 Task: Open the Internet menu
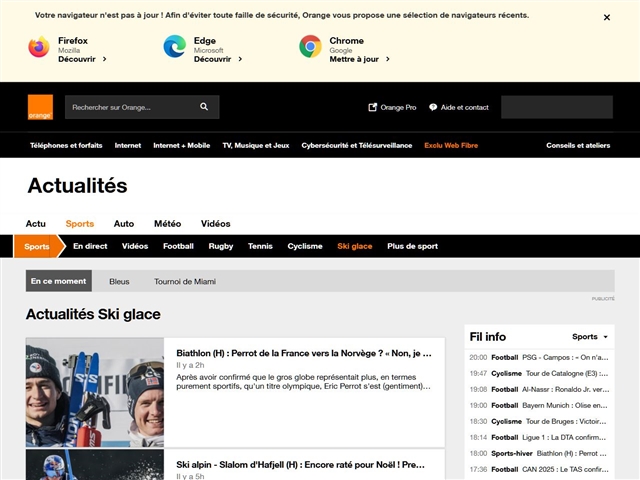pos(128,145)
